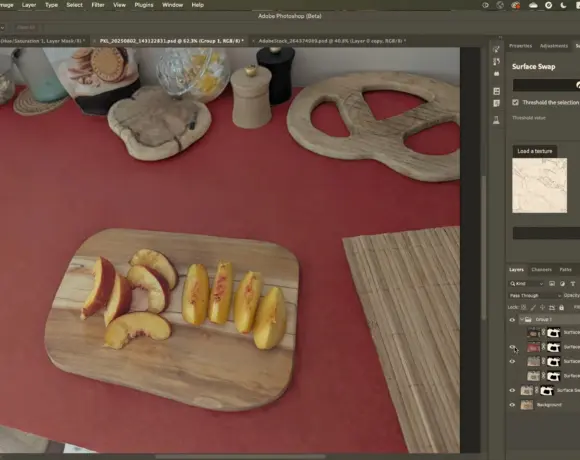This screenshot has height=460, width=580.
Task: Open the top brush-and-arrow icon in collapsed panel strip
Action: [x=496, y=49]
